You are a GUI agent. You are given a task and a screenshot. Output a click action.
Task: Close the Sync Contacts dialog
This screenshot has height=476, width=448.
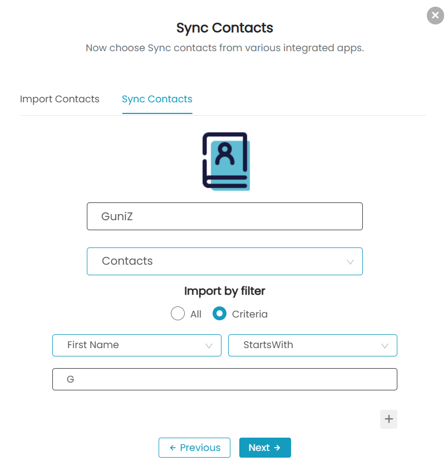coord(435,15)
